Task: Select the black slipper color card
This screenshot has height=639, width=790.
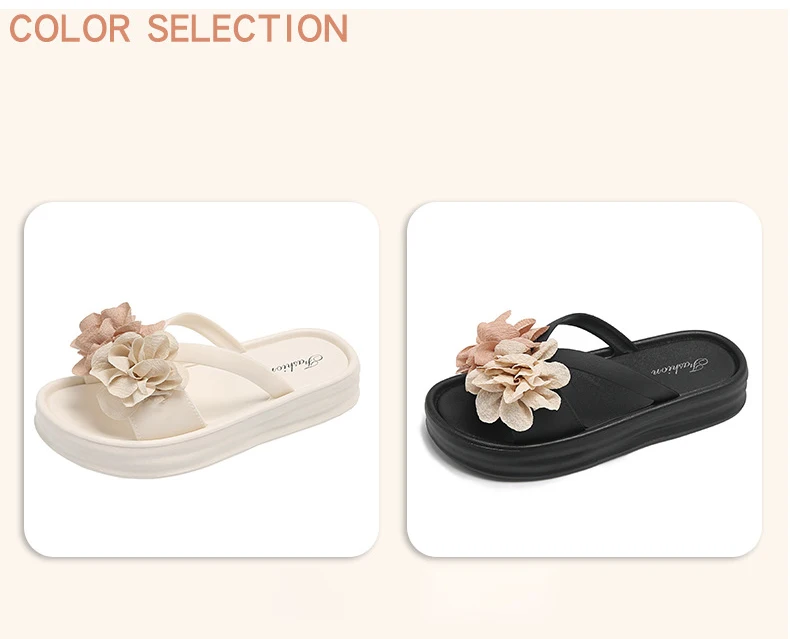Action: pos(584,379)
